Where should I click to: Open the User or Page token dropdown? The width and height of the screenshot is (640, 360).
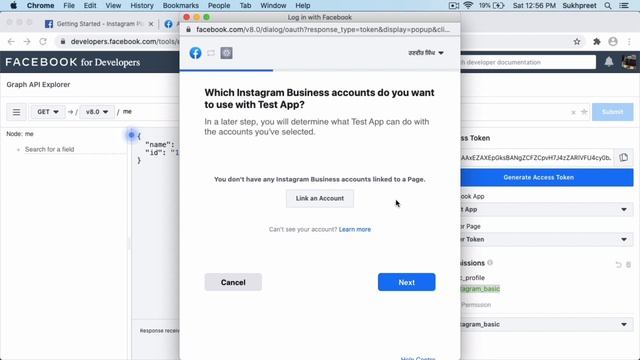[x=547, y=239]
